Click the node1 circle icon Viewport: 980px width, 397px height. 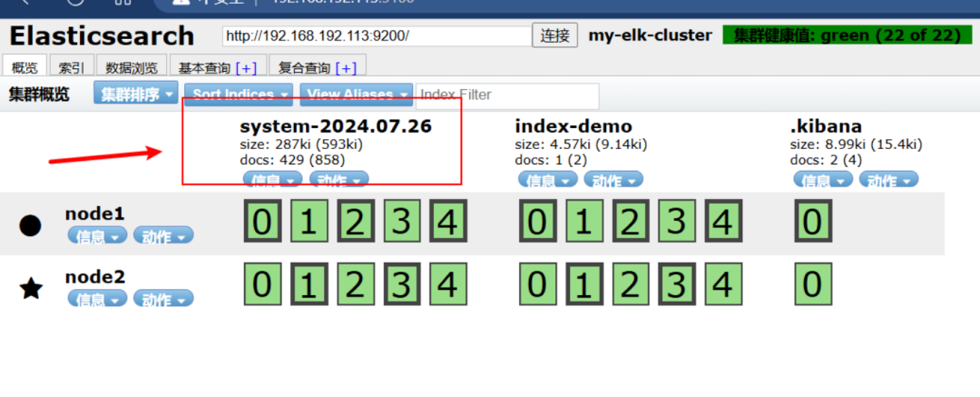tap(30, 225)
